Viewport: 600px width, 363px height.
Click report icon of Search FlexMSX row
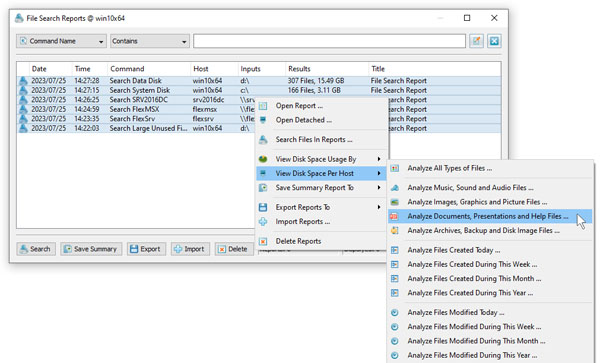pos(23,109)
